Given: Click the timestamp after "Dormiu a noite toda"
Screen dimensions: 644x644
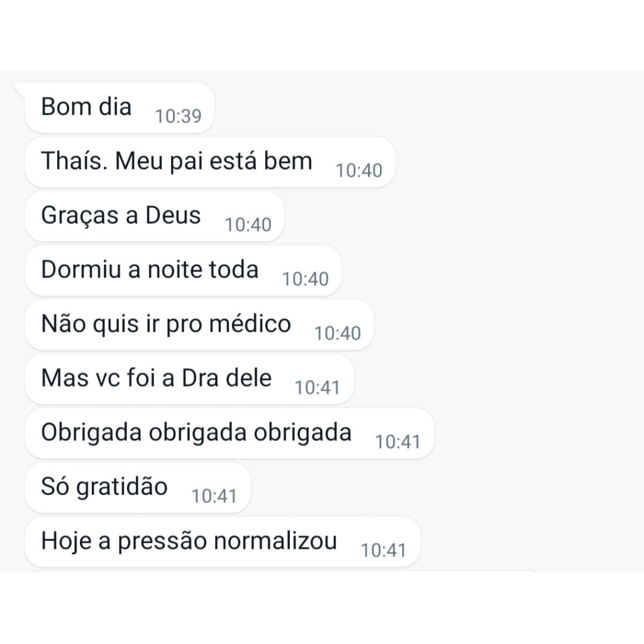Looking at the screenshot, I should (x=305, y=279).
